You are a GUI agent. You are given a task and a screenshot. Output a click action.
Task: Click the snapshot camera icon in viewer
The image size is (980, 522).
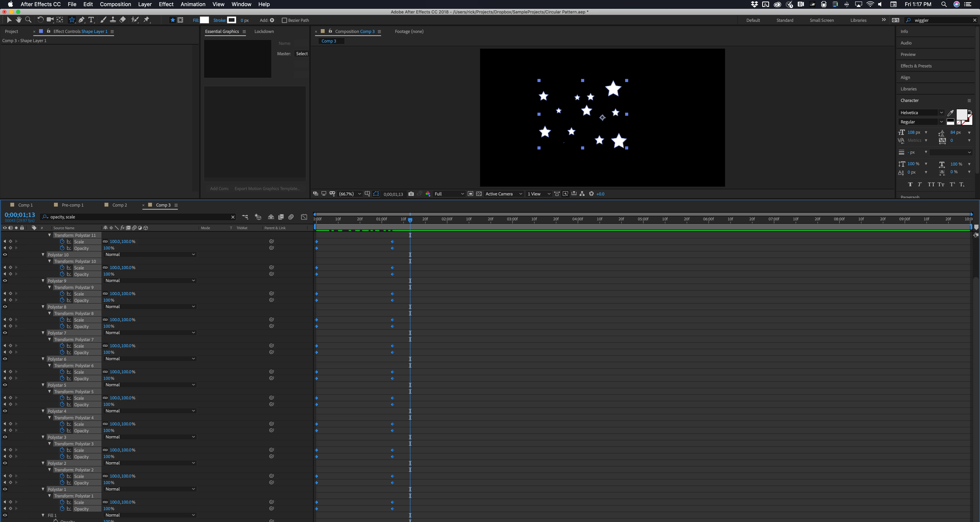(411, 194)
